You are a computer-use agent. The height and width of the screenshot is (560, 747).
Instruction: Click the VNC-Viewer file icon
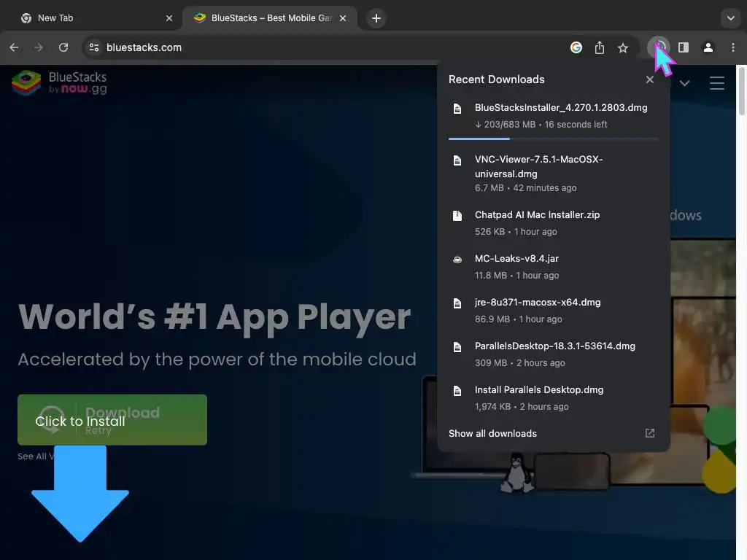[x=457, y=160]
